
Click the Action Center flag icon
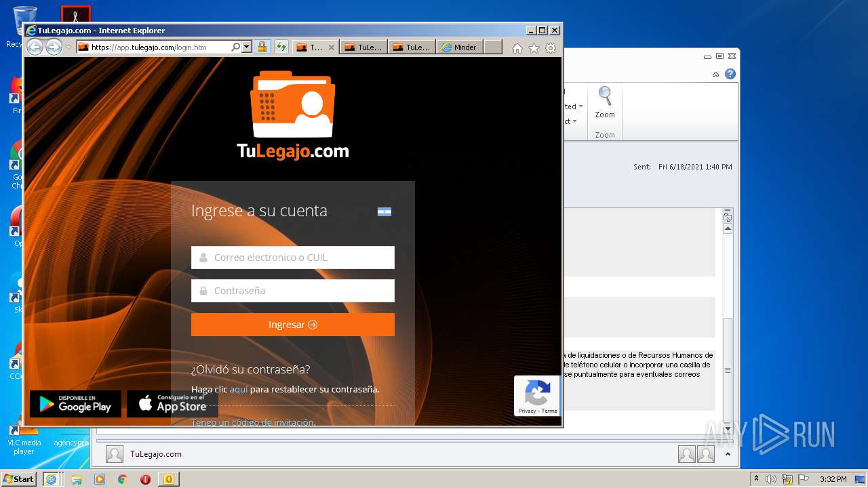(803, 479)
